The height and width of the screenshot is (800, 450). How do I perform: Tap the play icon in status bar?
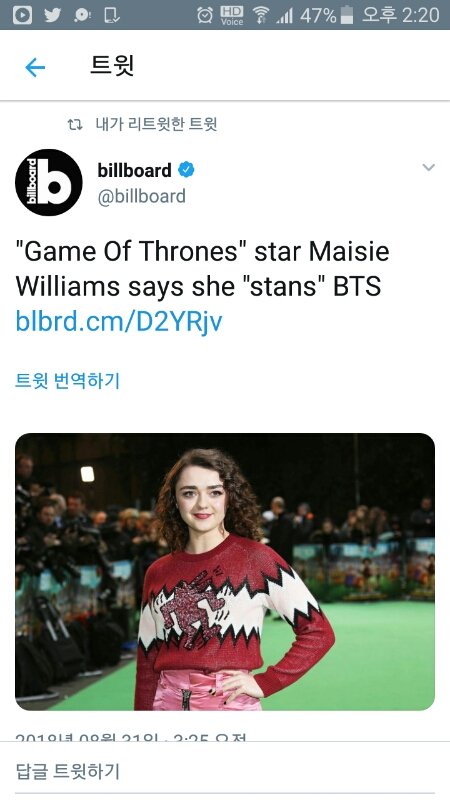coord(22,15)
